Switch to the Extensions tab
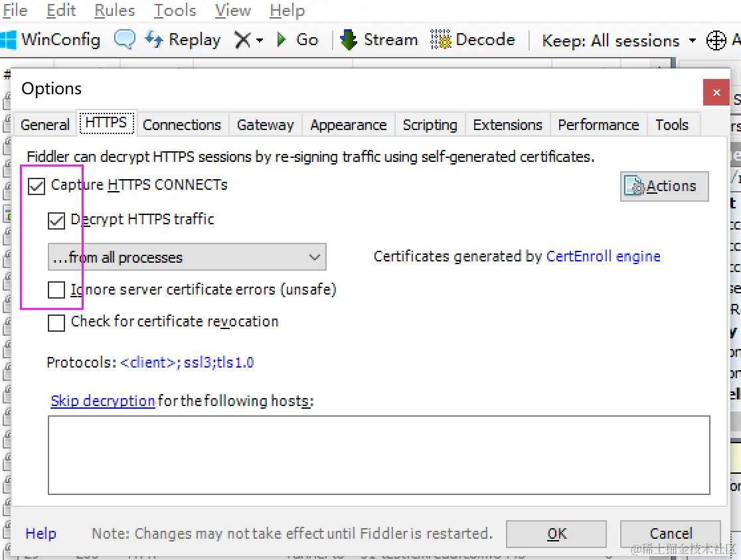The image size is (741, 560). [x=507, y=125]
